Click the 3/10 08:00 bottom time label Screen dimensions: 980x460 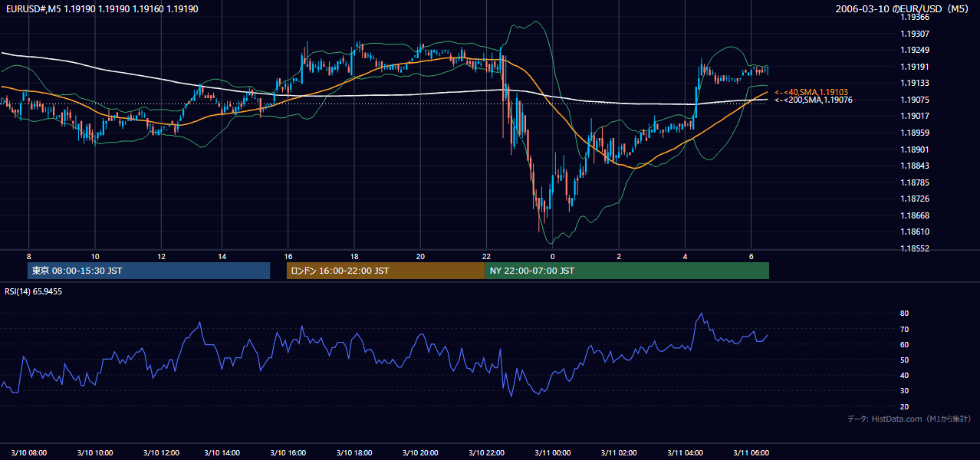tap(29, 452)
